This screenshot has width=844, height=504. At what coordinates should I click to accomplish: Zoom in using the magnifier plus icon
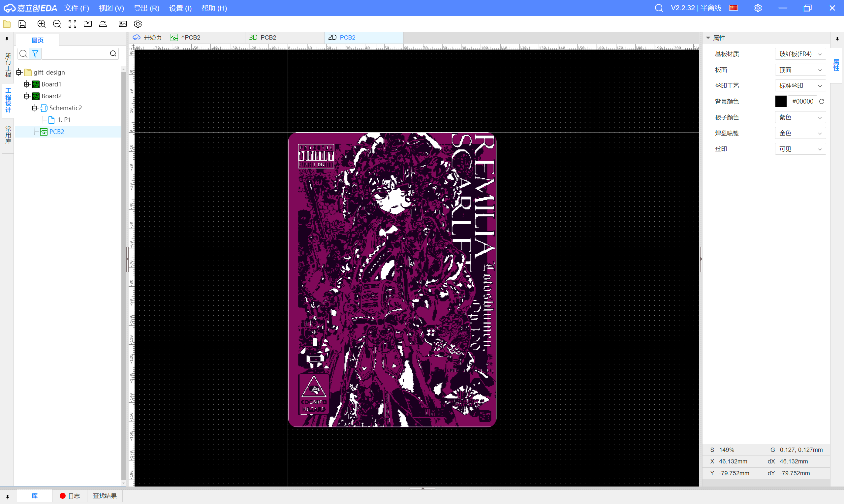42,24
